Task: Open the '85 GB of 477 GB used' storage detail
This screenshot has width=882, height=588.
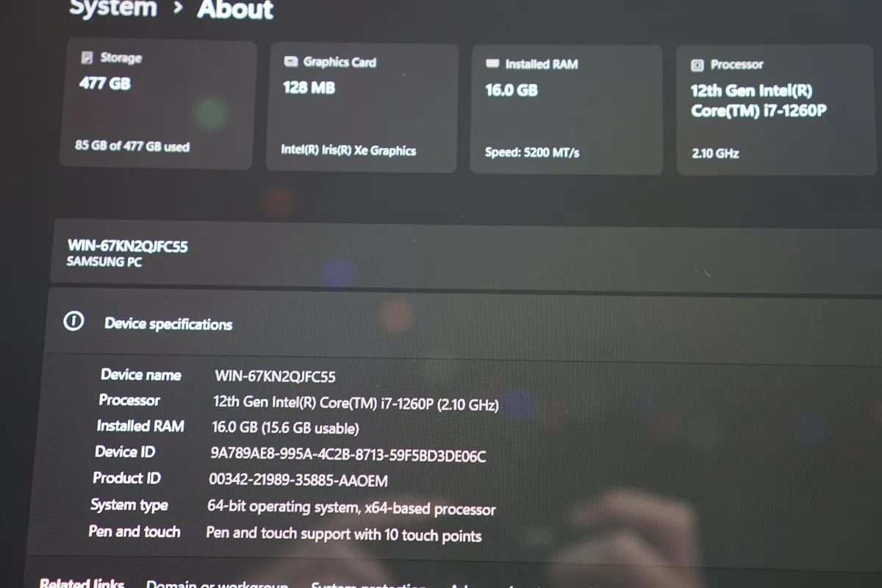Action: tap(132, 146)
